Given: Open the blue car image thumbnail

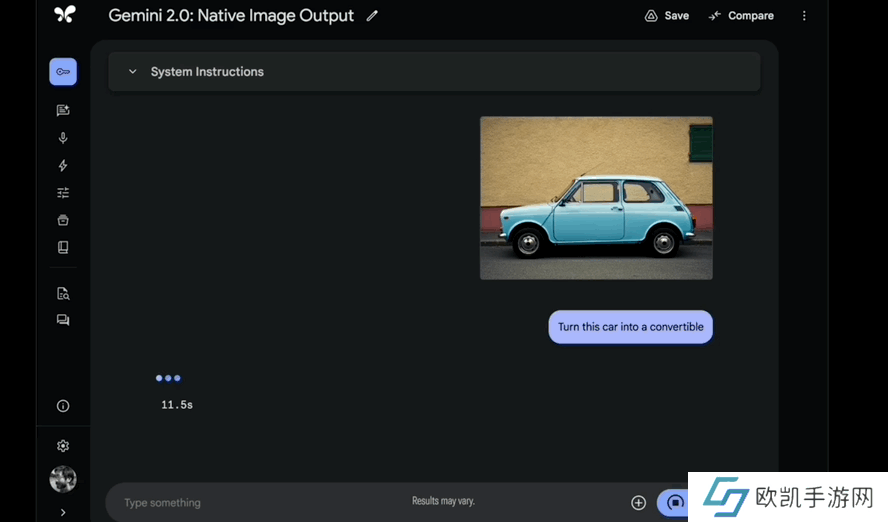Looking at the screenshot, I should (596, 198).
